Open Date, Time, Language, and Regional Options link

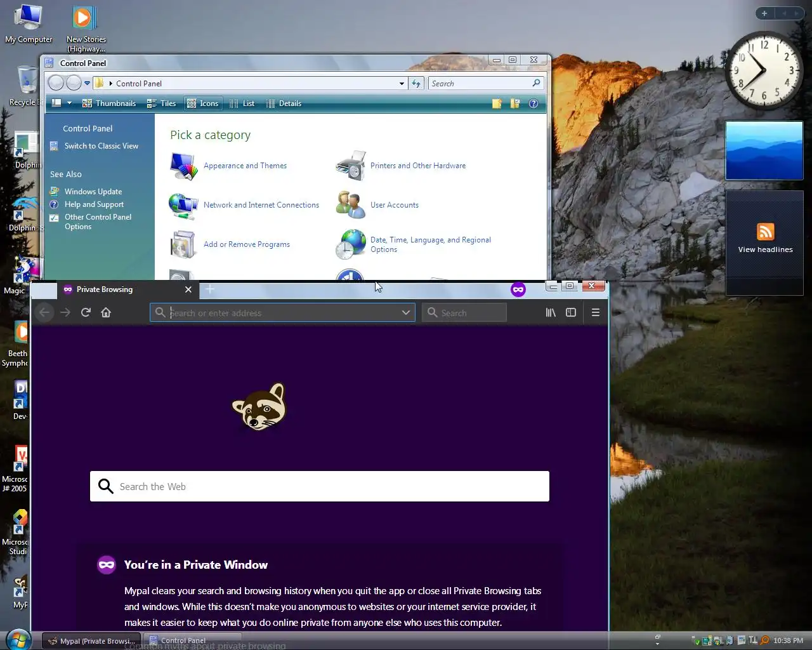[x=431, y=244]
